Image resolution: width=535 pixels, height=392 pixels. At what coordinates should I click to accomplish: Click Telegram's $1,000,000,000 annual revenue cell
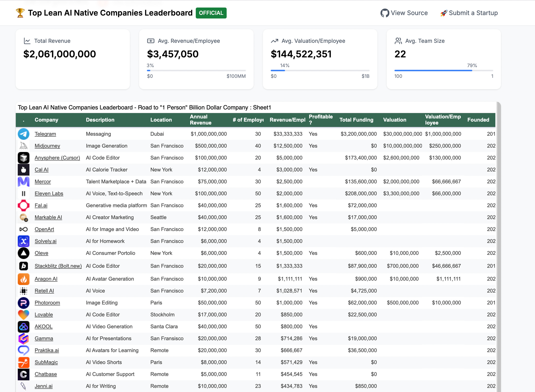tap(209, 134)
